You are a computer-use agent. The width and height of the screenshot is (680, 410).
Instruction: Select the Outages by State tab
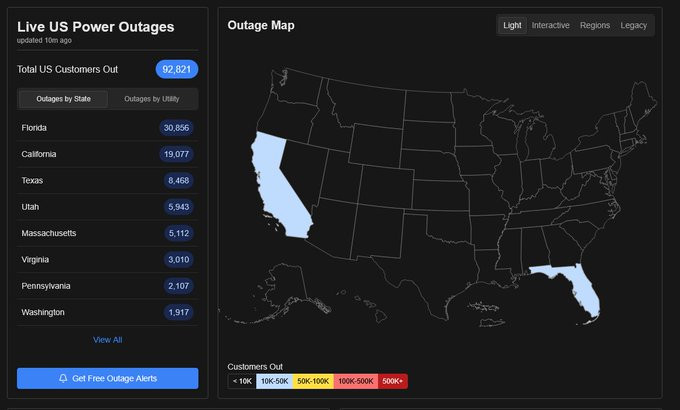(63, 99)
